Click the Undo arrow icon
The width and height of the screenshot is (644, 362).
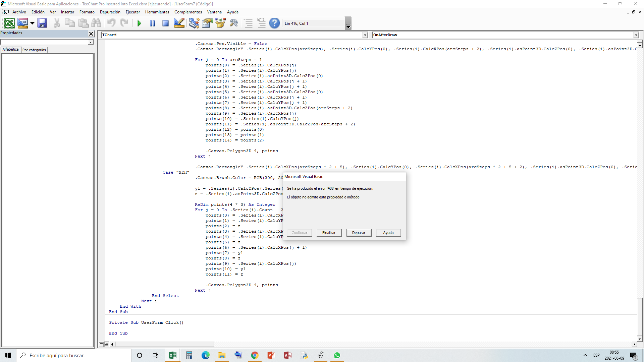click(x=111, y=23)
